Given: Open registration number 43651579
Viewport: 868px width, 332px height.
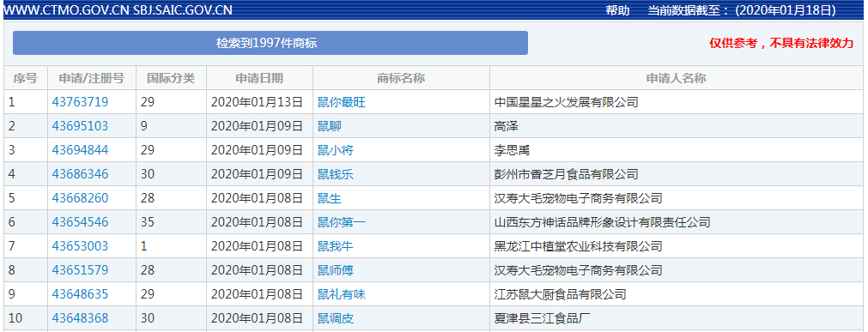Looking at the screenshot, I should click(80, 270).
